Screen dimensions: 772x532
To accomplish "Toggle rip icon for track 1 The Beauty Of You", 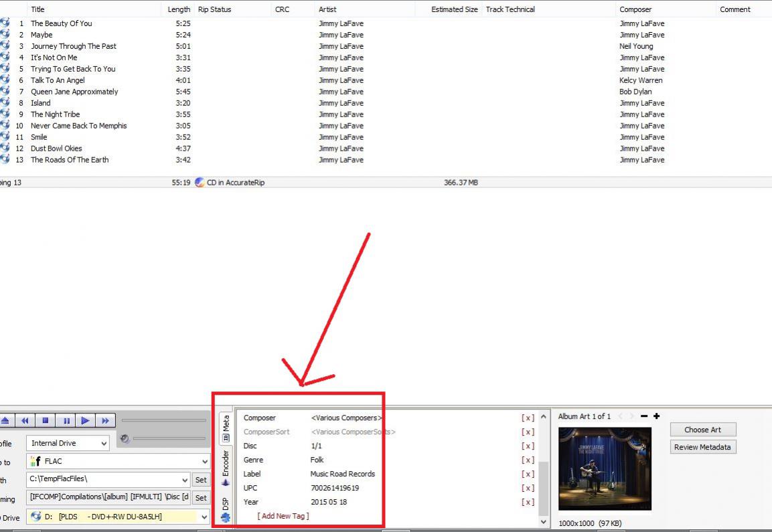I will click(5, 23).
